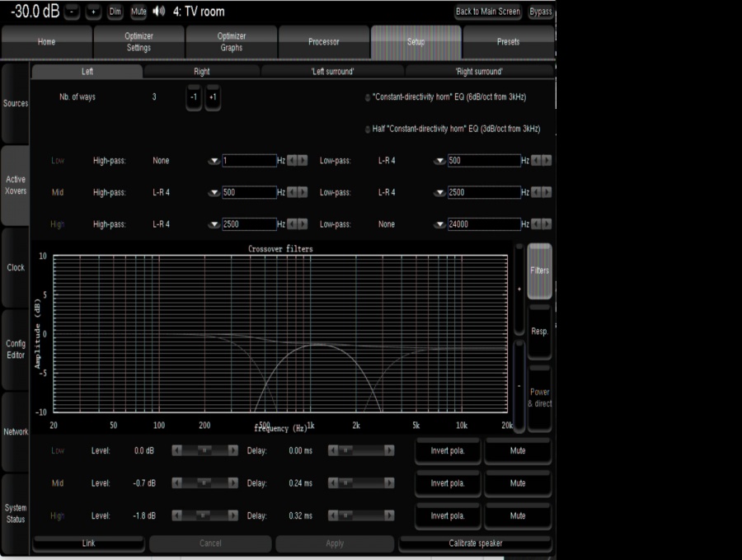Zoom in graph with plus button
This screenshot has height=560, width=742.
point(519,289)
